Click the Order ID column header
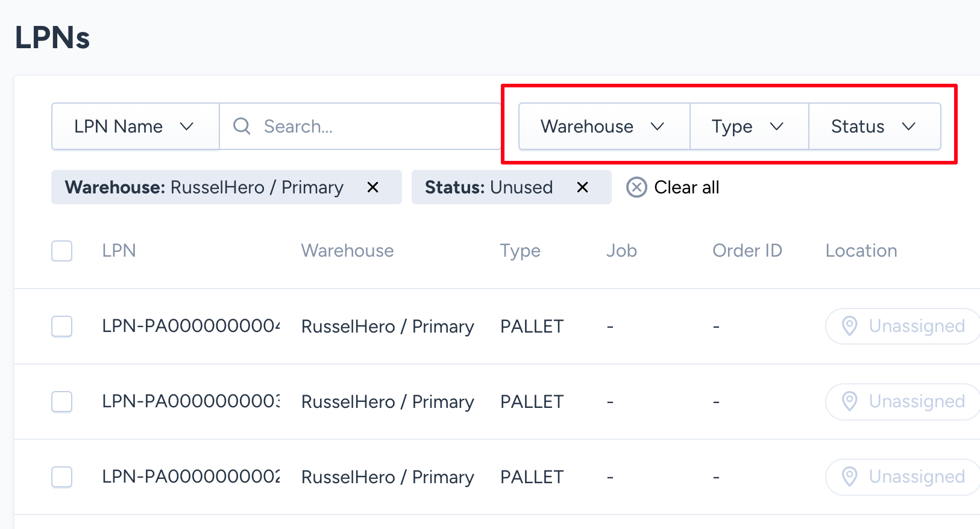 (x=747, y=251)
